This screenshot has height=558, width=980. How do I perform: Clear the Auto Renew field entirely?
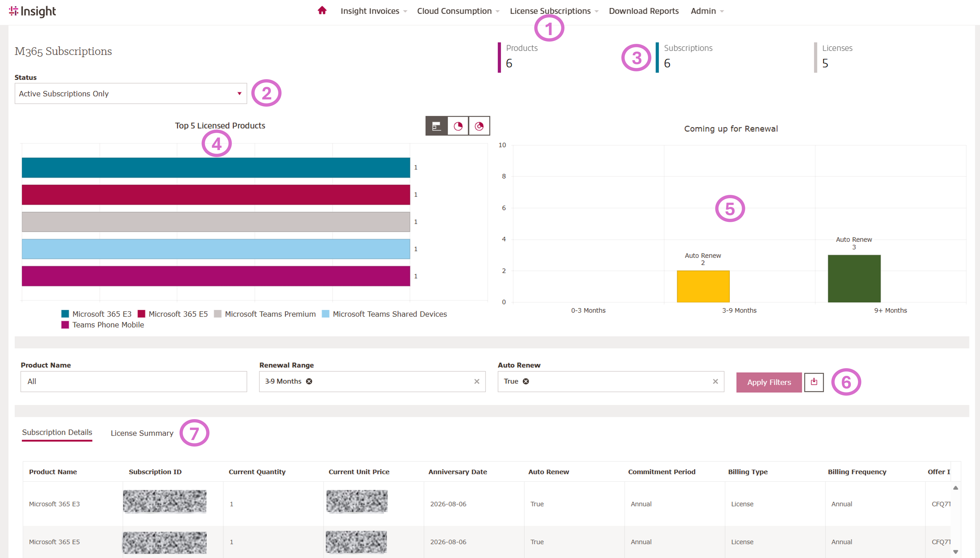click(x=715, y=381)
